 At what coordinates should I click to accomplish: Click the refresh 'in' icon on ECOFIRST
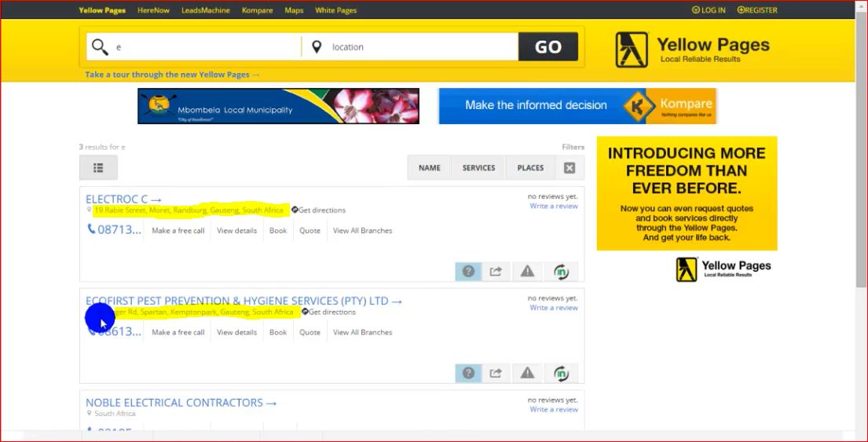[561, 374]
